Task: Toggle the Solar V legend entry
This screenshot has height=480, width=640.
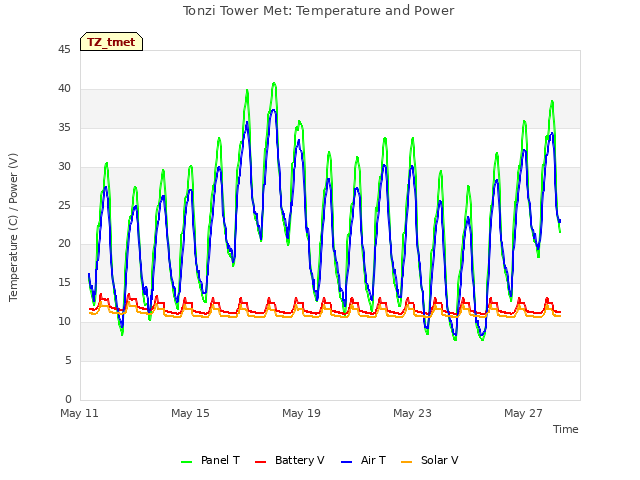Action: pyautogui.click(x=429, y=460)
